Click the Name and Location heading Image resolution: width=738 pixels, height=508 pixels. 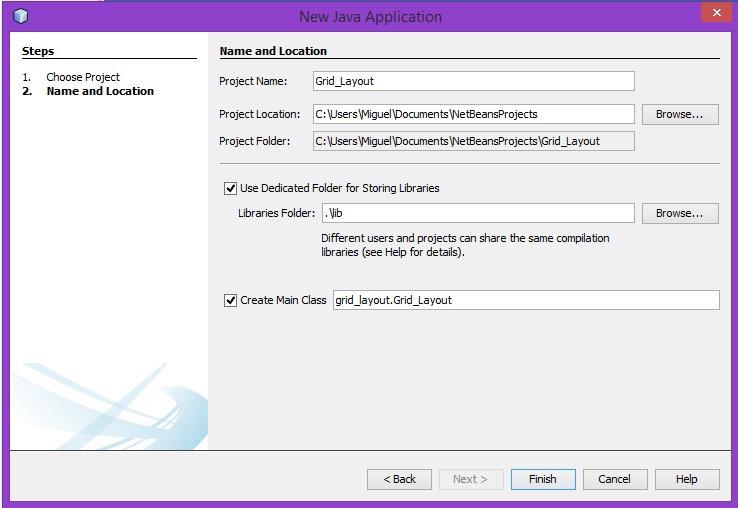[273, 51]
